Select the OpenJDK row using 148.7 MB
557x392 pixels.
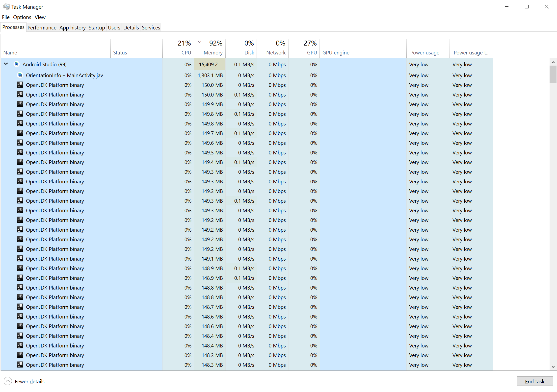coord(247,307)
